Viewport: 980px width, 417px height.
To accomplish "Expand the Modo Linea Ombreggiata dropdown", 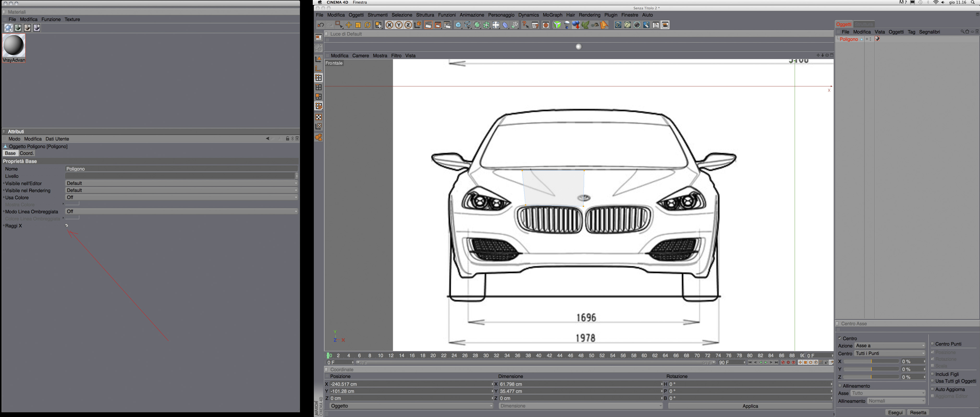I will 181,211.
